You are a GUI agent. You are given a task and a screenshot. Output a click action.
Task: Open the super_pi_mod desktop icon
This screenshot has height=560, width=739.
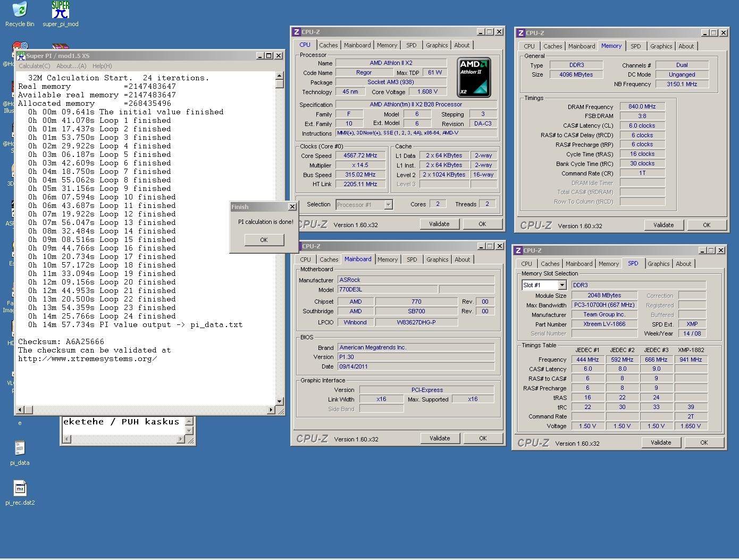(x=61, y=14)
